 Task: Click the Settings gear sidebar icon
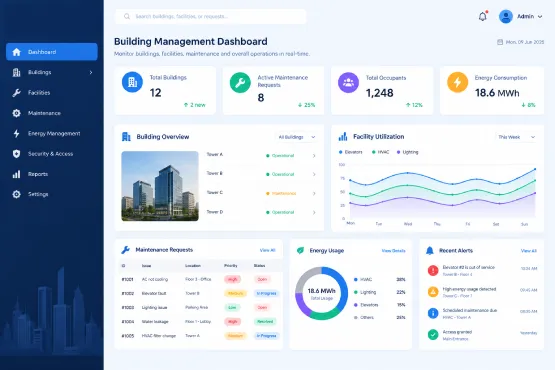click(16, 194)
